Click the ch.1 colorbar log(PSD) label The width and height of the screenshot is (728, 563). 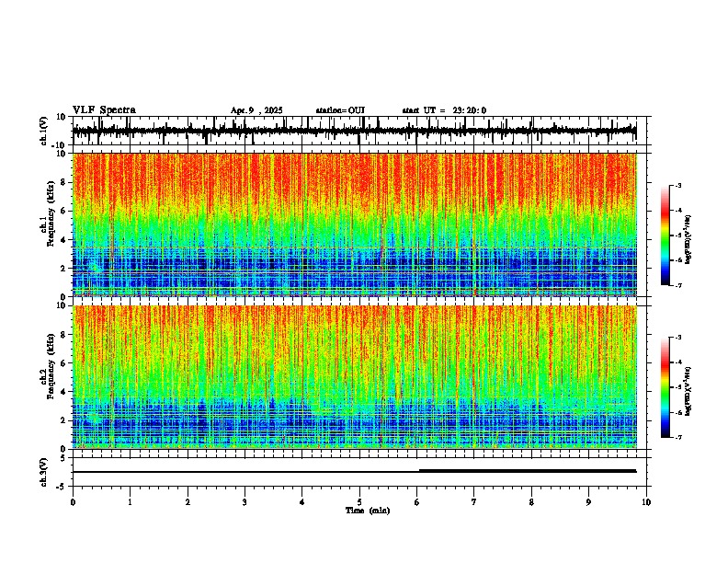pyautogui.click(x=688, y=240)
